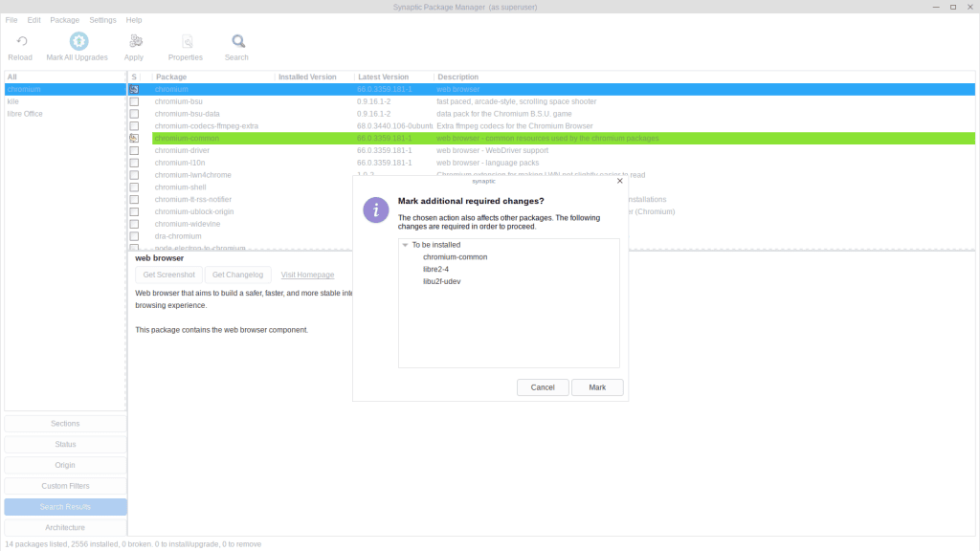The height and width of the screenshot is (551, 980).
Task: Select kile in search history list
Action: coord(65,101)
